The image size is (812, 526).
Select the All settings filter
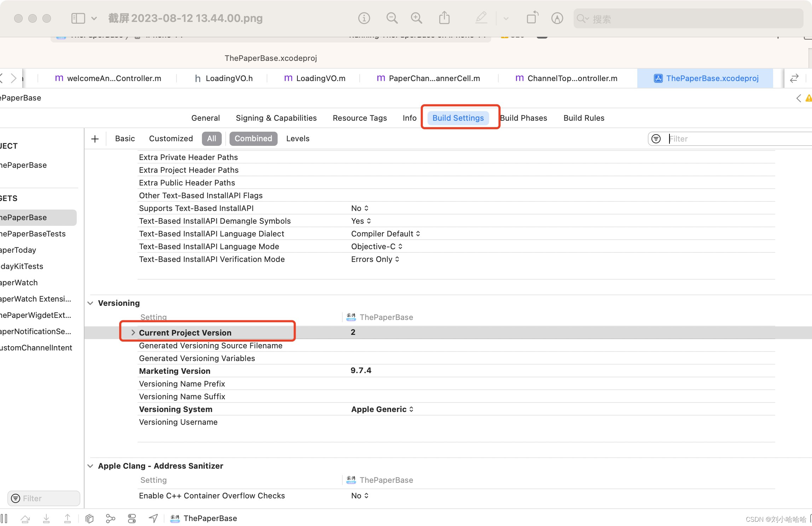(x=211, y=139)
